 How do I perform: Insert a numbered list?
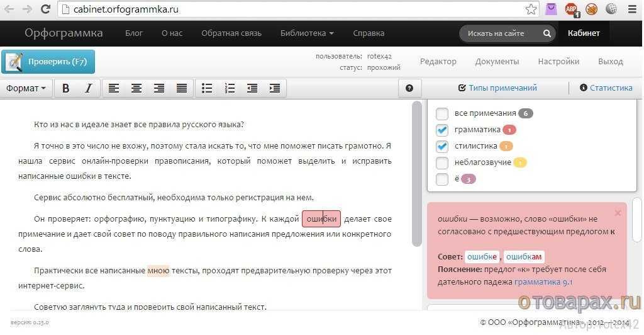230,88
